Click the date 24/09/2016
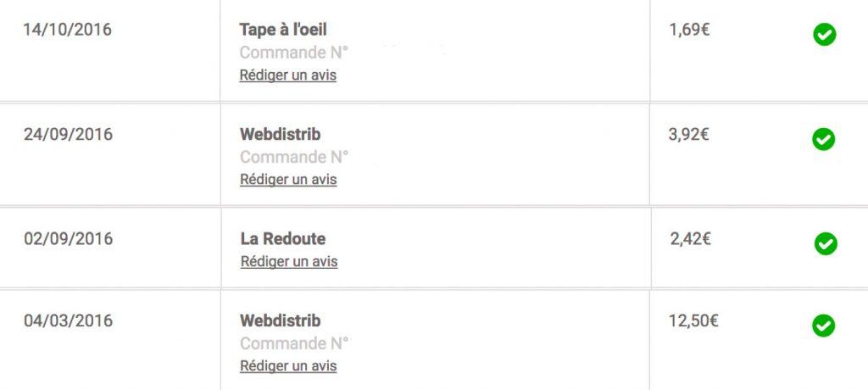 click(68, 135)
